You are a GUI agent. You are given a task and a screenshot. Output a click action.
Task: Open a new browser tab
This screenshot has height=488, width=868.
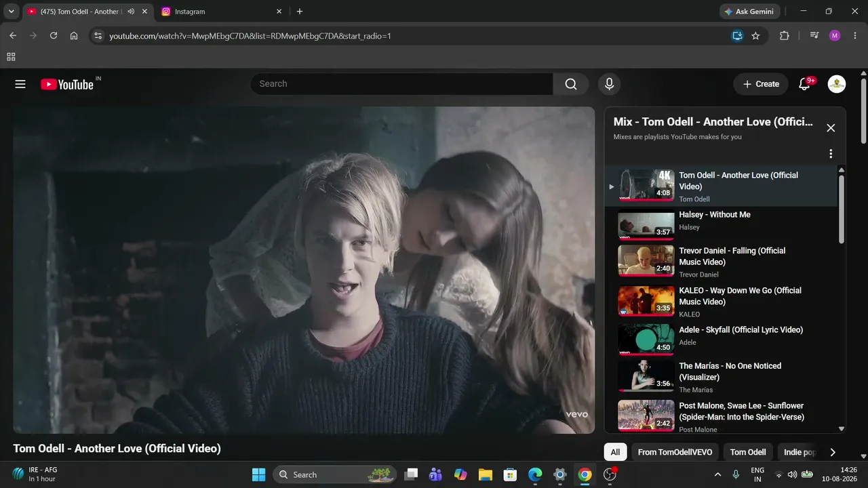(x=300, y=12)
